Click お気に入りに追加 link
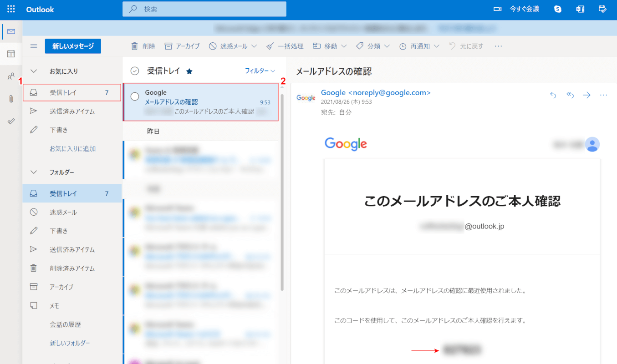Viewport: 617px width, 364px height. coord(72,149)
